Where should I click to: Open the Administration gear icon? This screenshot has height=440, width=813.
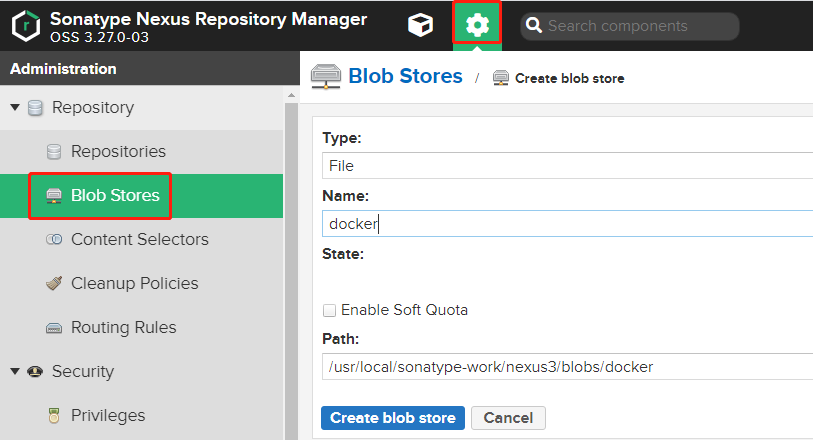coord(477,25)
